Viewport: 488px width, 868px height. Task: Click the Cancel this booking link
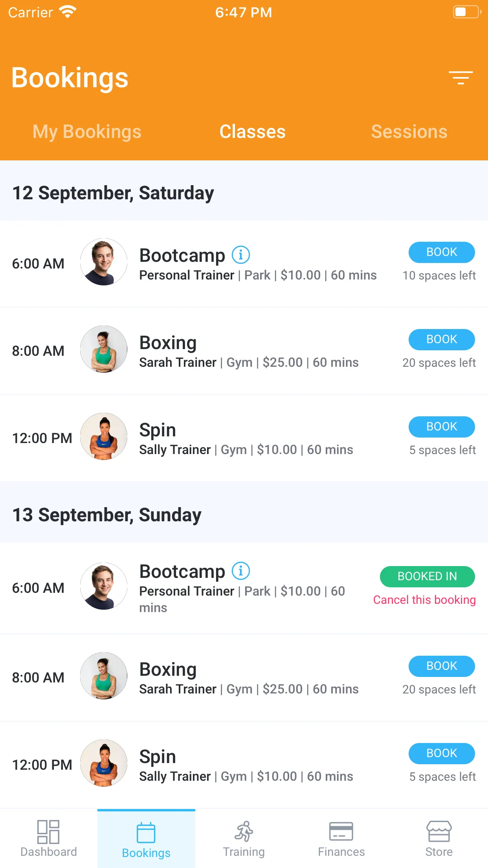click(x=424, y=600)
